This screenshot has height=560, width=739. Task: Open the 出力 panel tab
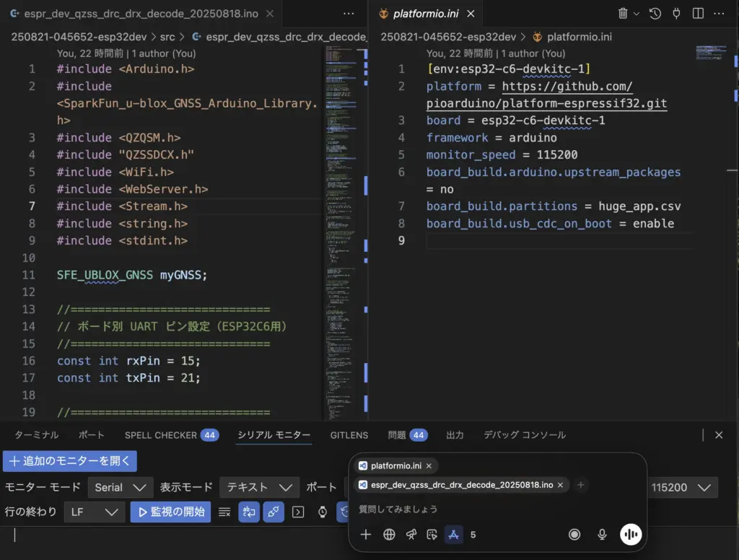point(455,434)
